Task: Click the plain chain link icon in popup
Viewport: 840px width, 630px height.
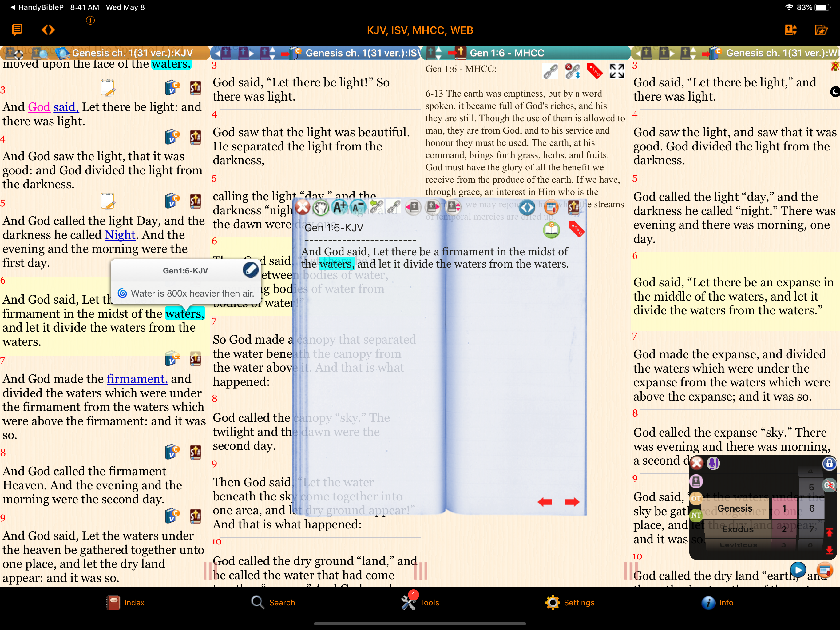Action: tap(394, 207)
